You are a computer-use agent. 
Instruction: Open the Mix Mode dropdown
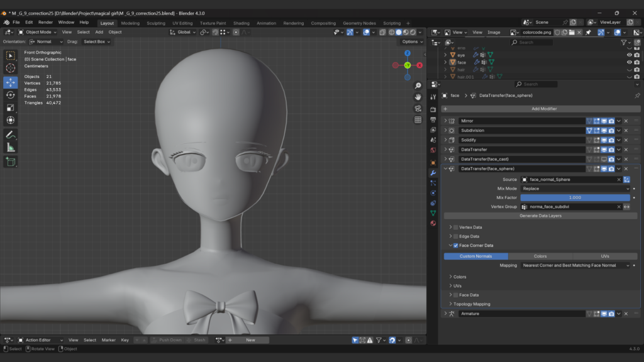pos(575,189)
